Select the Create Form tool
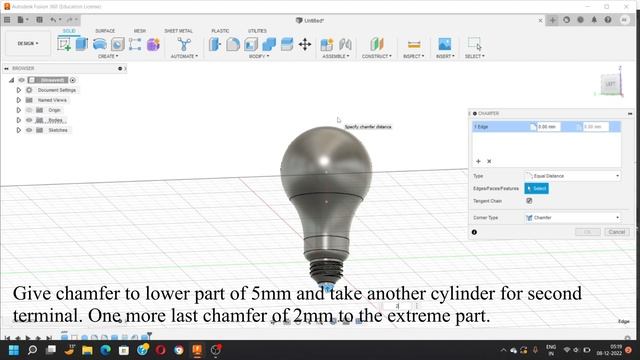 coord(153,44)
